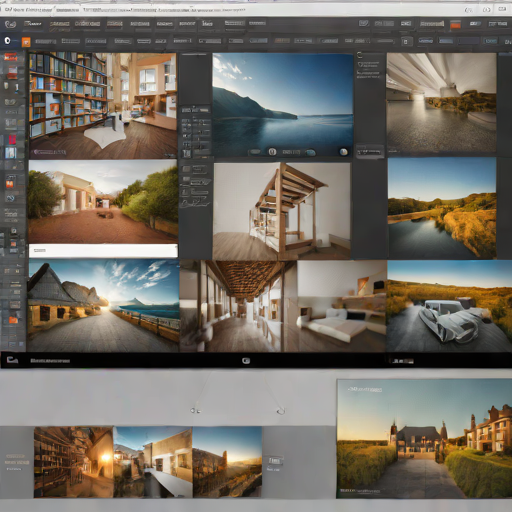Screen dimensions: 512x512
Task: Click the orange square icon in second toolbar
Action: pyautogui.click(x=26, y=42)
